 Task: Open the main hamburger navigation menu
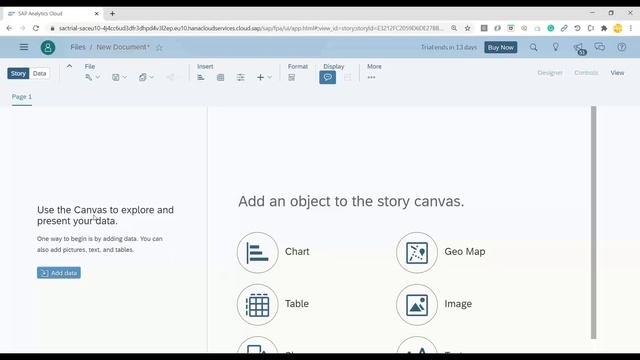coord(24,47)
